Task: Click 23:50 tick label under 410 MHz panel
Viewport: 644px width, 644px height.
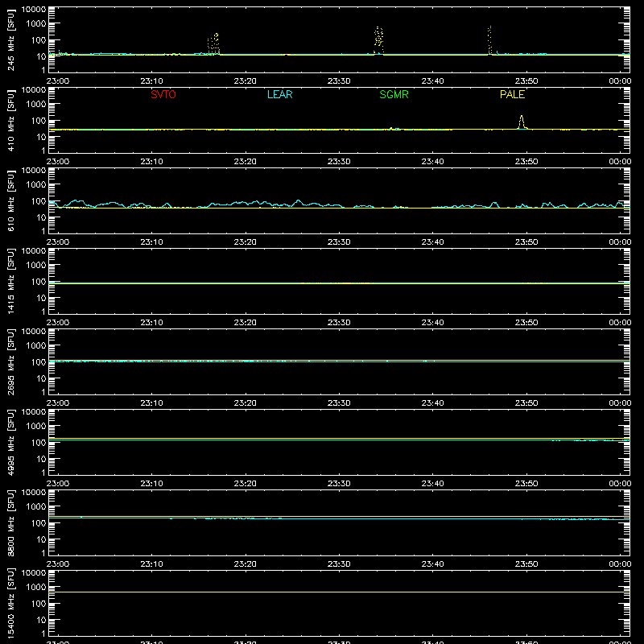Action: (526, 162)
